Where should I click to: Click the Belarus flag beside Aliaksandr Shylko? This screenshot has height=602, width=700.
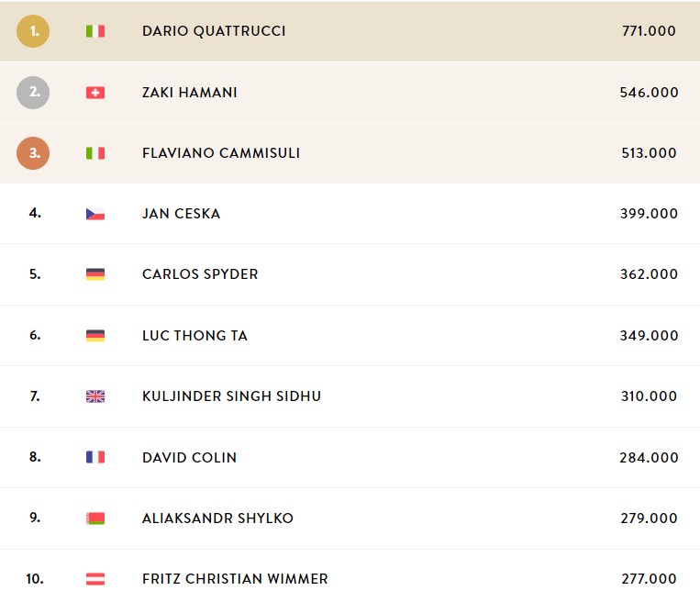pyautogui.click(x=95, y=518)
